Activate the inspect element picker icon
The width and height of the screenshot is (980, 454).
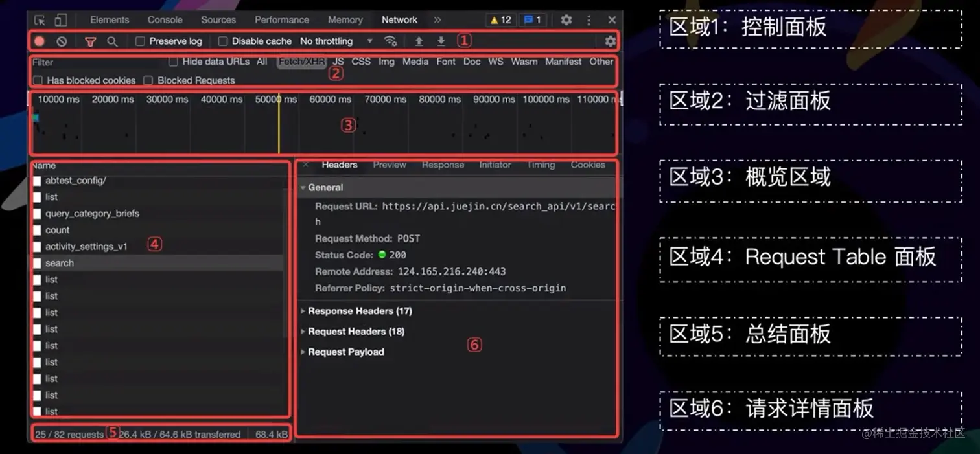point(40,20)
